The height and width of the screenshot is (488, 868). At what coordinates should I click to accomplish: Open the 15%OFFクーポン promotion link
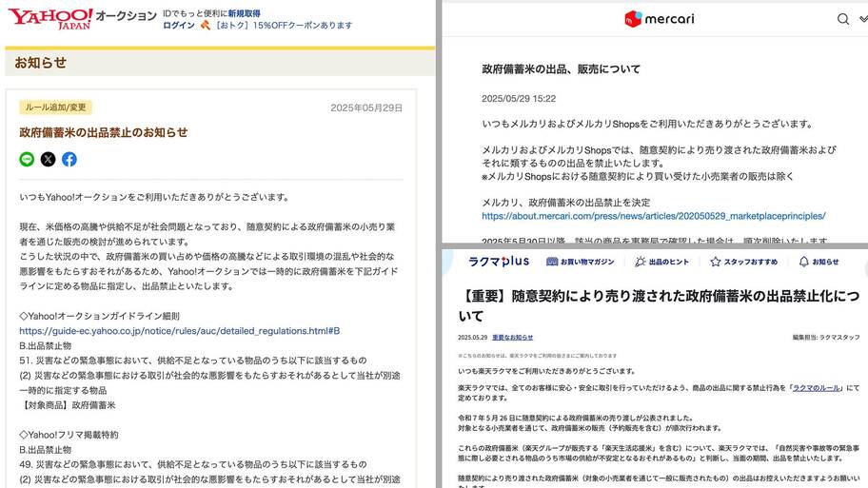284,26
